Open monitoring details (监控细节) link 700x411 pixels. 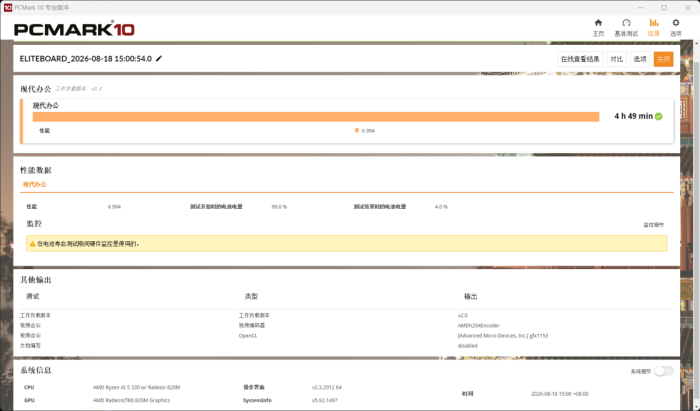pyautogui.click(x=654, y=225)
